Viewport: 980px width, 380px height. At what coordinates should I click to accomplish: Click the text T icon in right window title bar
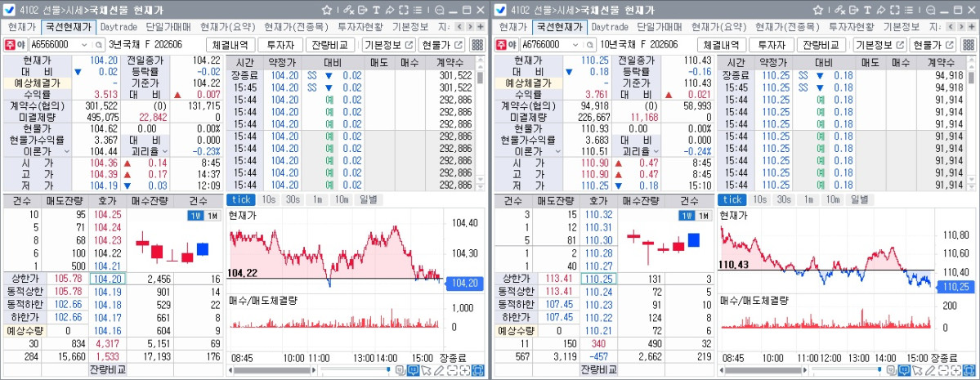coord(867,10)
